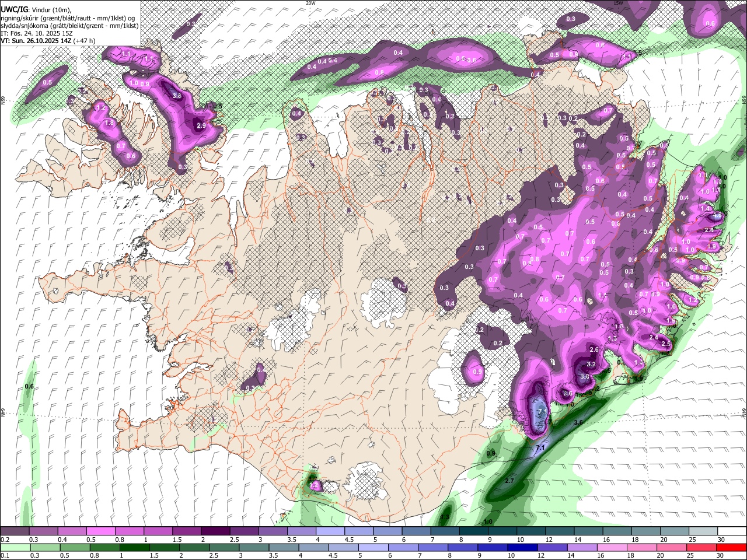The image size is (747, 560).
Task: Click the lavender 4–4.5 snow scale swatch
Action: click(x=330, y=531)
